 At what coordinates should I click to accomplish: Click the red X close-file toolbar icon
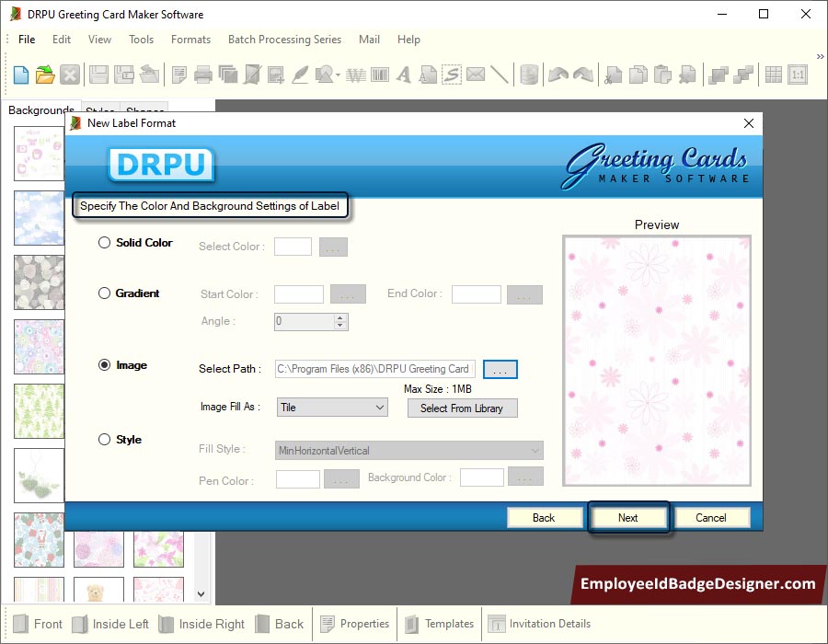70,75
